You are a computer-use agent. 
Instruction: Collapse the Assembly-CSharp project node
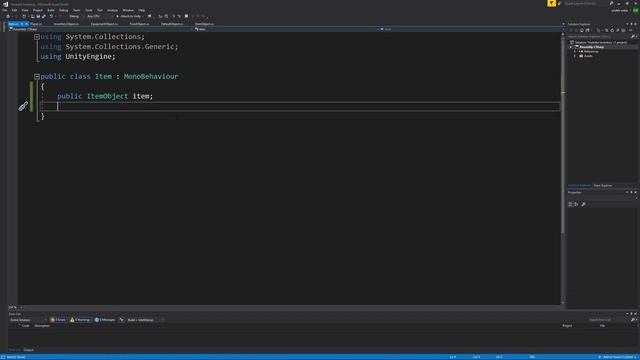point(571,47)
